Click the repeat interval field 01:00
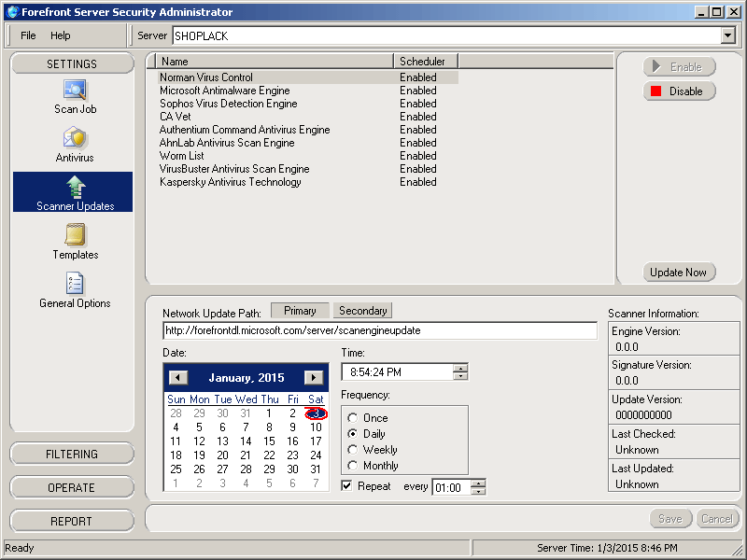This screenshot has width=747, height=560. click(x=451, y=487)
